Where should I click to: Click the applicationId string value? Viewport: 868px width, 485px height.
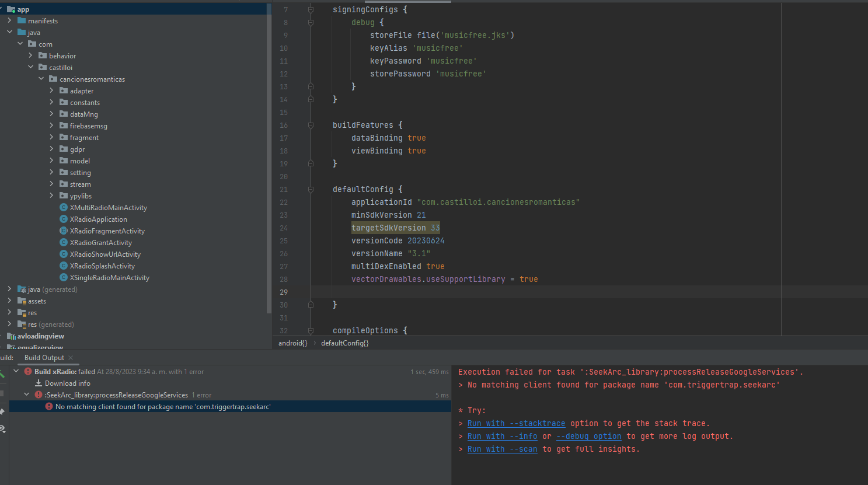[x=499, y=202]
